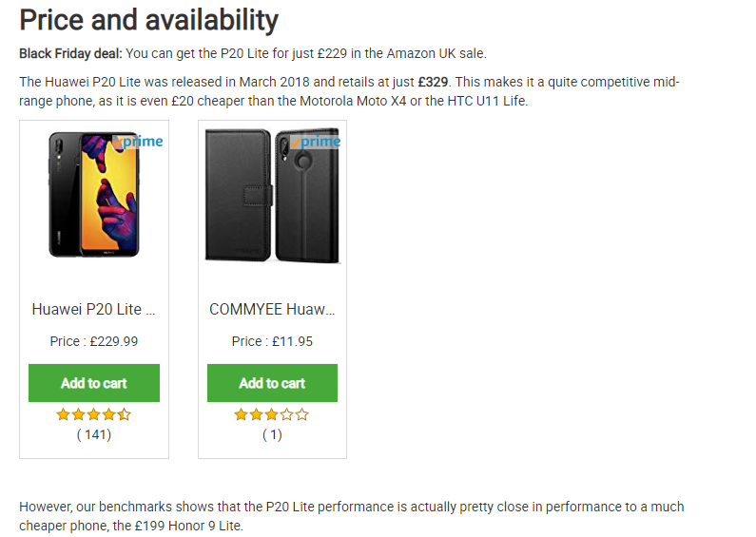756x537 pixels.
Task: View the single review count (1)
Action: pyautogui.click(x=272, y=434)
